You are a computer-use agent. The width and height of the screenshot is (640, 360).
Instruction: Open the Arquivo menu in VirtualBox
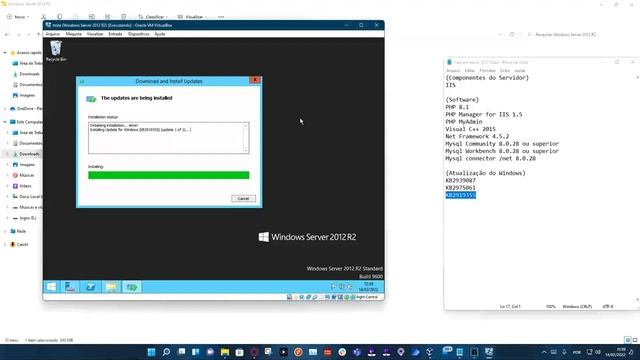coord(52,34)
